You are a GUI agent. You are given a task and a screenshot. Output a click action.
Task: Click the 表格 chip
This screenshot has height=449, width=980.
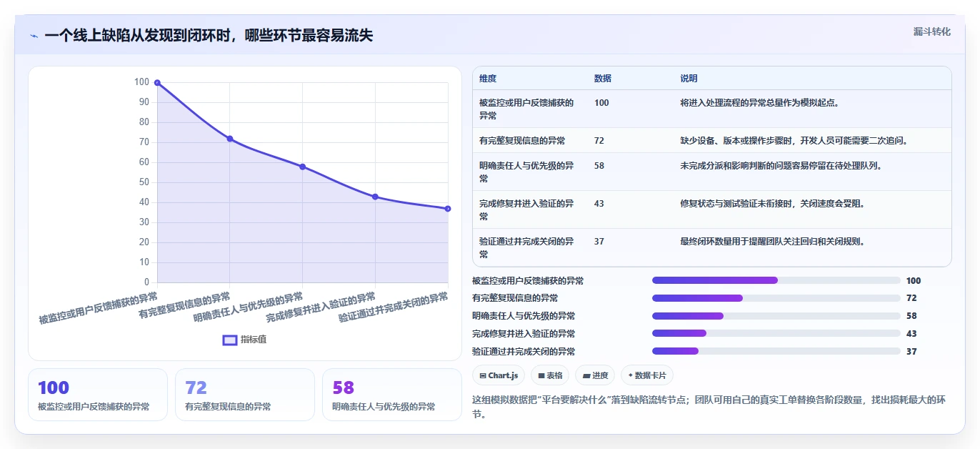[x=550, y=375]
